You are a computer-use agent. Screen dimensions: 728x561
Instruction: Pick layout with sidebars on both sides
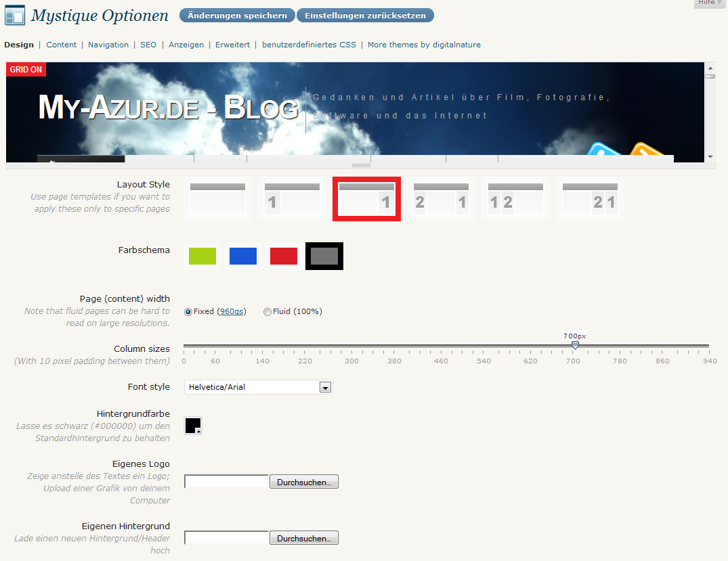(441, 198)
